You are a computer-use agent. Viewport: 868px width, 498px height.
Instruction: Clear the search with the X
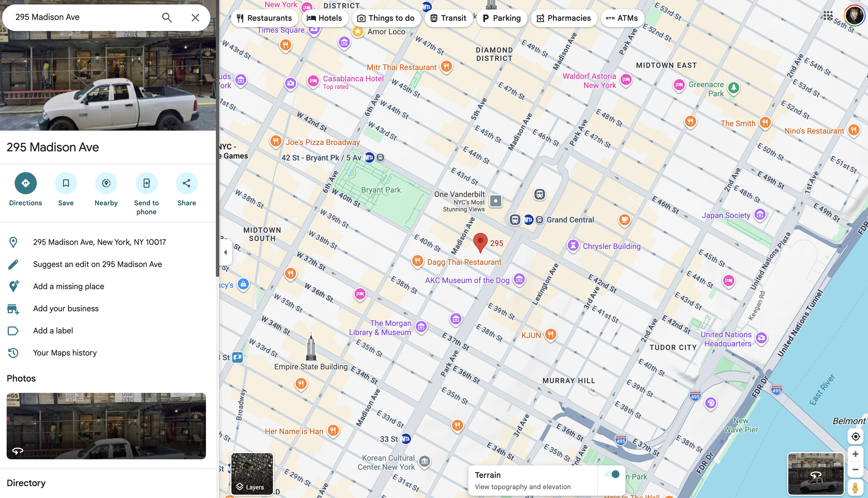pos(195,17)
